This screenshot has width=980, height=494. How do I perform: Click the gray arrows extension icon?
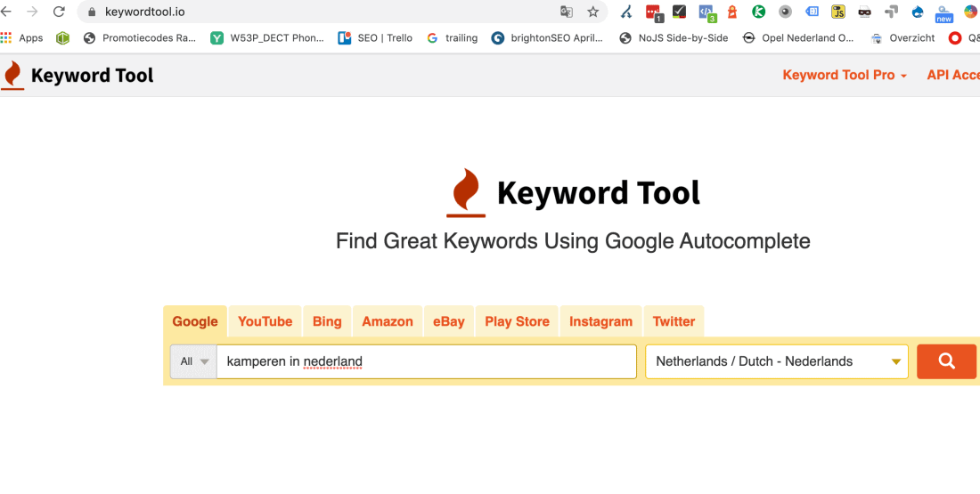click(891, 12)
